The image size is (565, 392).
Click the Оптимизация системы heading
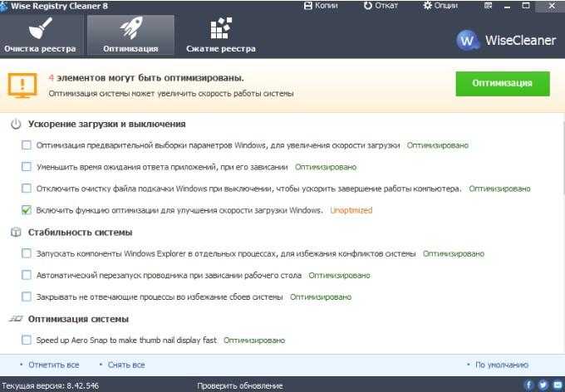(79, 319)
